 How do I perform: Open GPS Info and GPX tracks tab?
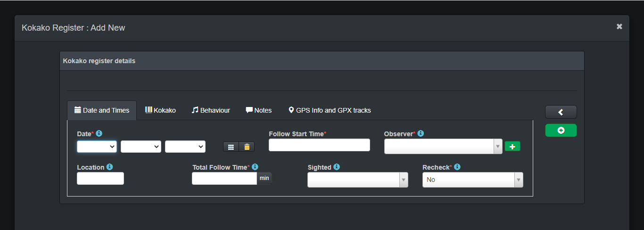[x=330, y=110]
